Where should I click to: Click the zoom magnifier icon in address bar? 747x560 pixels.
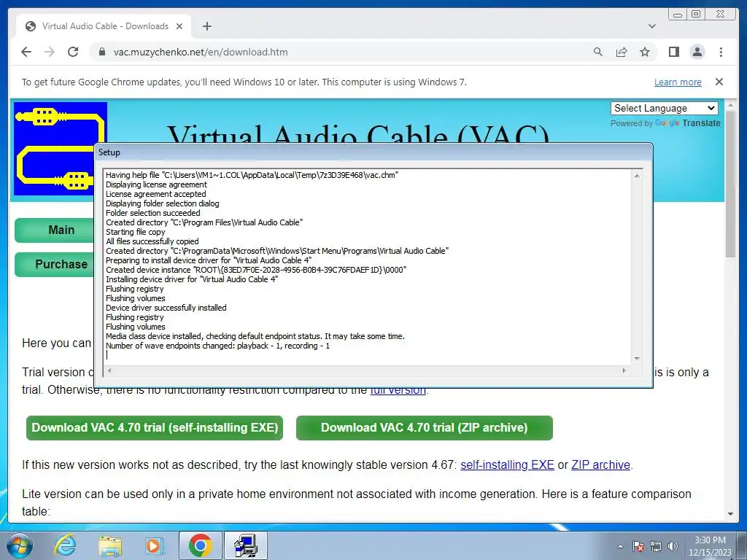(598, 52)
